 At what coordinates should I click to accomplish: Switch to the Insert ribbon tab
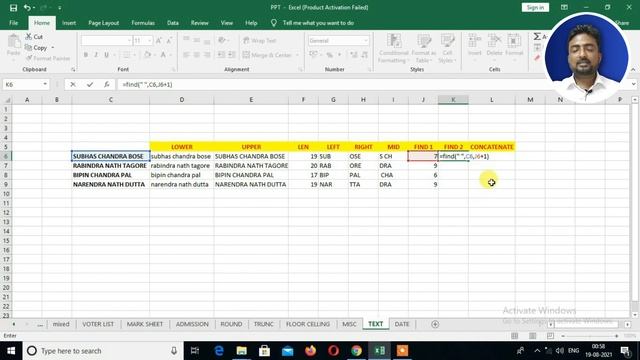click(x=69, y=23)
